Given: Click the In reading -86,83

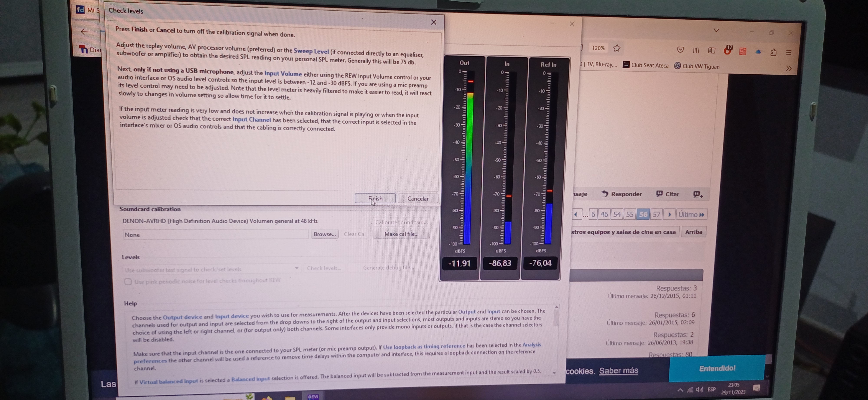Looking at the screenshot, I should (500, 263).
